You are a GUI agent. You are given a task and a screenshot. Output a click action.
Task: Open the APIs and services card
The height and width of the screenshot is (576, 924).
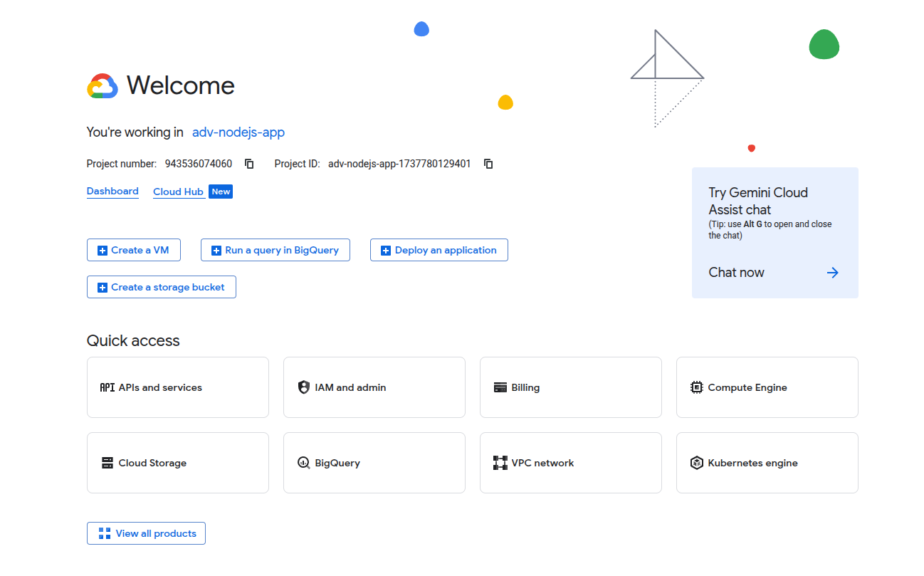[x=177, y=387]
